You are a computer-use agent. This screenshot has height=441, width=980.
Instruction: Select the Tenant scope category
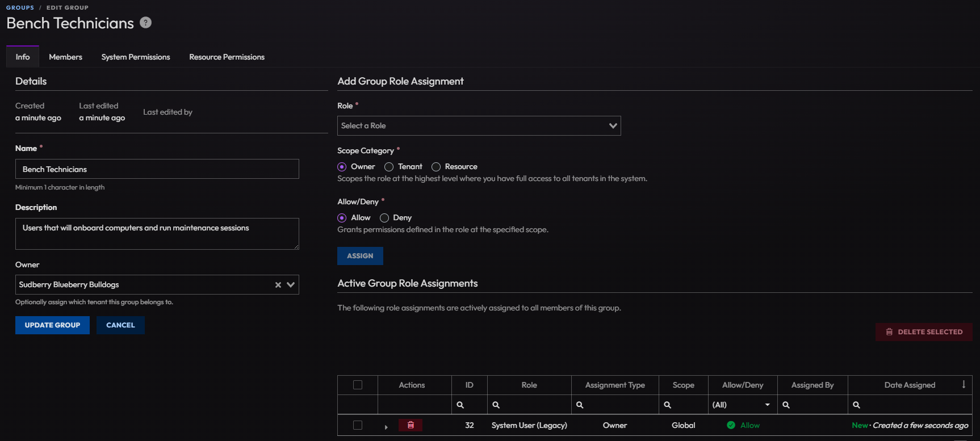click(x=389, y=167)
